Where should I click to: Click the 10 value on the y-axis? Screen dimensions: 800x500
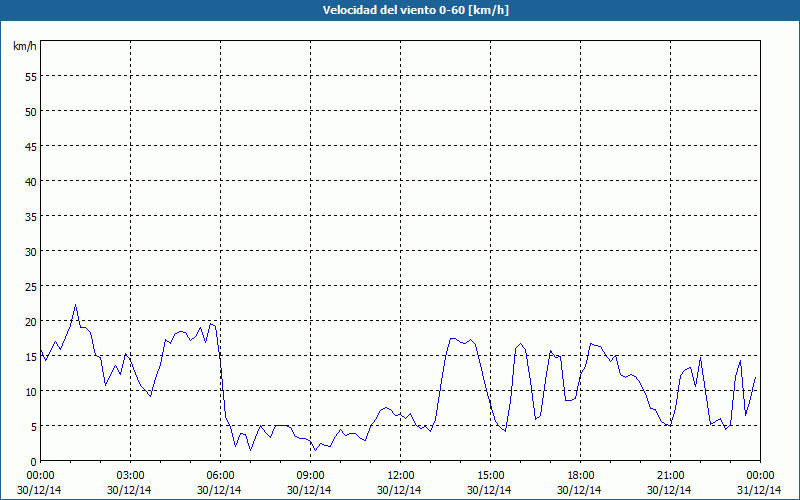[x=31, y=391]
